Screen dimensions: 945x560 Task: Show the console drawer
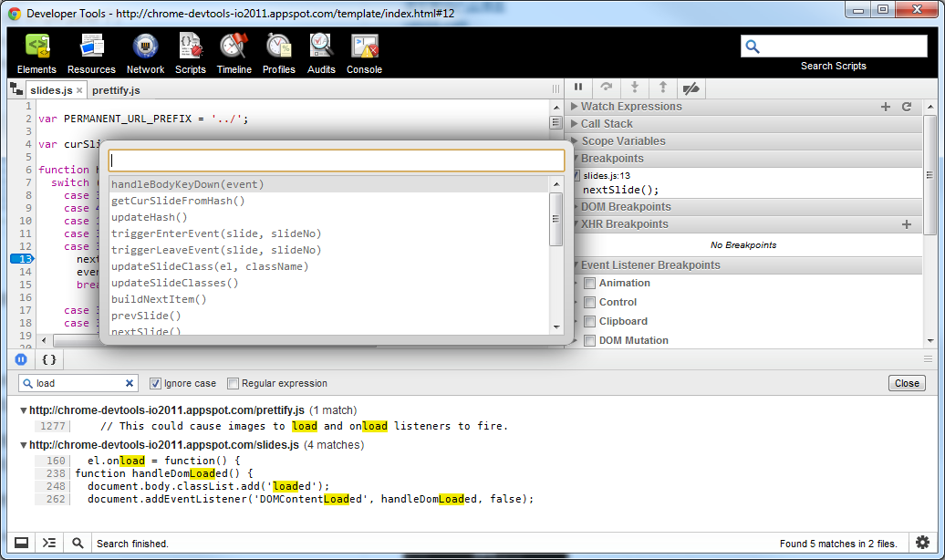pos(49,543)
